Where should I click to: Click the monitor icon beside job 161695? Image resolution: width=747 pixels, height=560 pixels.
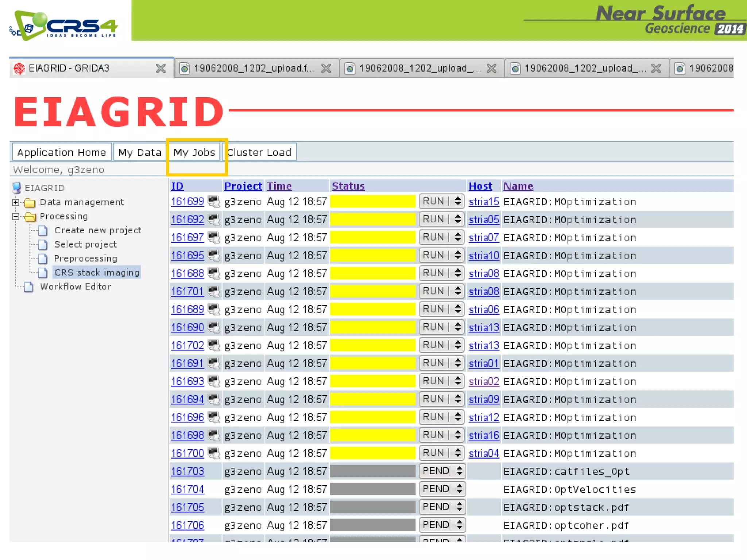pyautogui.click(x=214, y=255)
